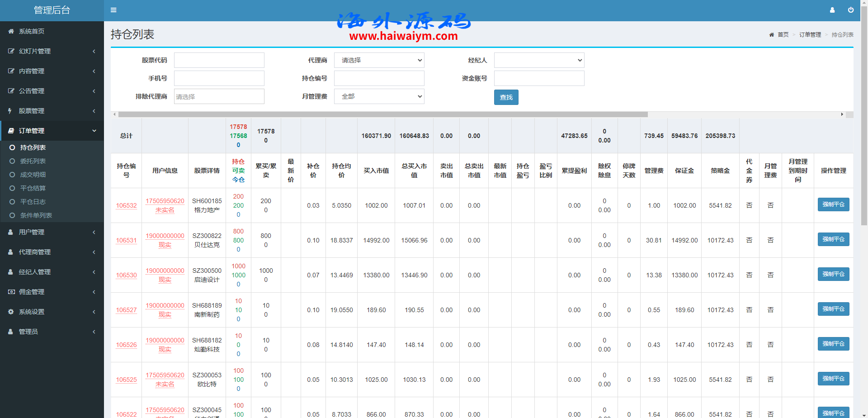Click the gear icon beside 系统设置
Image resolution: width=868 pixels, height=418 pixels.
tap(11, 312)
